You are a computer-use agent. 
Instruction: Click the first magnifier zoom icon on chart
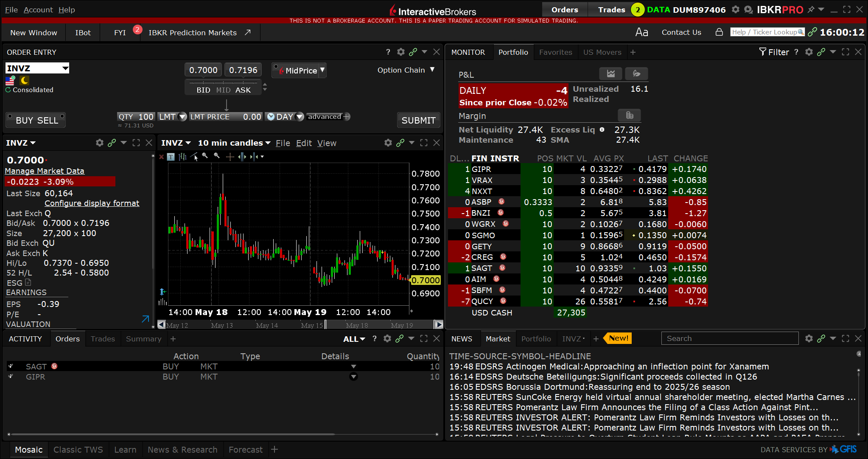pyautogui.click(x=205, y=156)
